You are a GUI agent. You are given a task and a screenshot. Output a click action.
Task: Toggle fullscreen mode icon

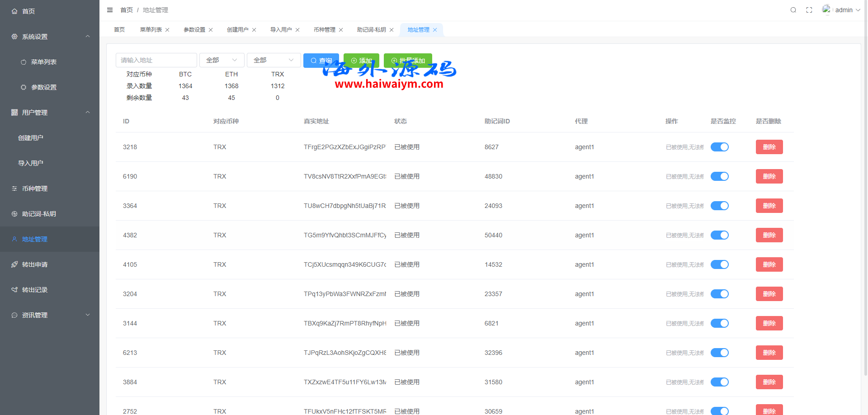coord(809,10)
